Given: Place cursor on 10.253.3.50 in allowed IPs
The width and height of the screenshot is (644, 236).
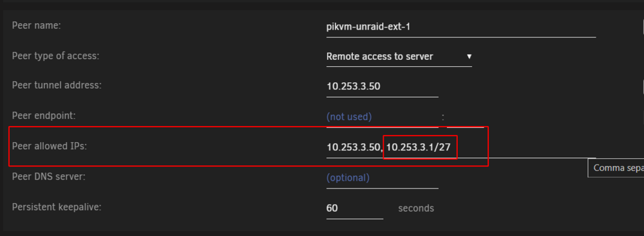Looking at the screenshot, I should 353,147.
